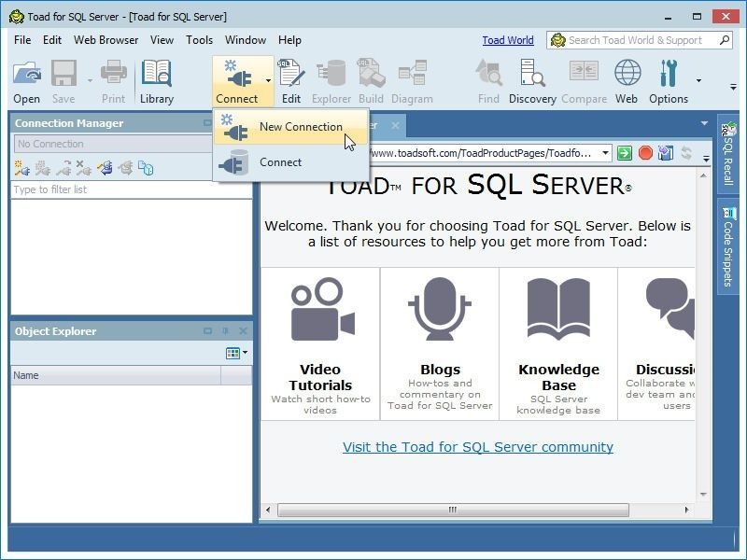Open the Edit menu
The height and width of the screenshot is (560, 747).
[x=52, y=40]
